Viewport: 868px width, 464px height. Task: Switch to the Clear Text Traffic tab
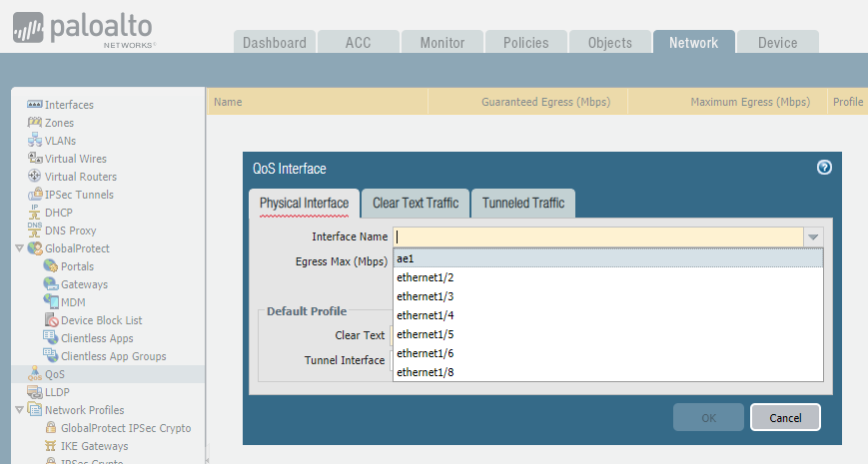(416, 203)
